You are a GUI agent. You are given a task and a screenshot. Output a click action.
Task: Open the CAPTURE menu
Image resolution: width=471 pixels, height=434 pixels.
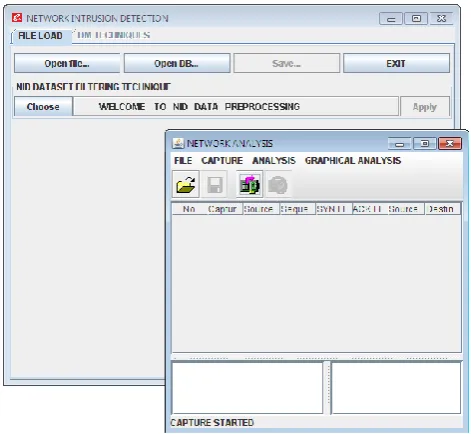point(222,161)
